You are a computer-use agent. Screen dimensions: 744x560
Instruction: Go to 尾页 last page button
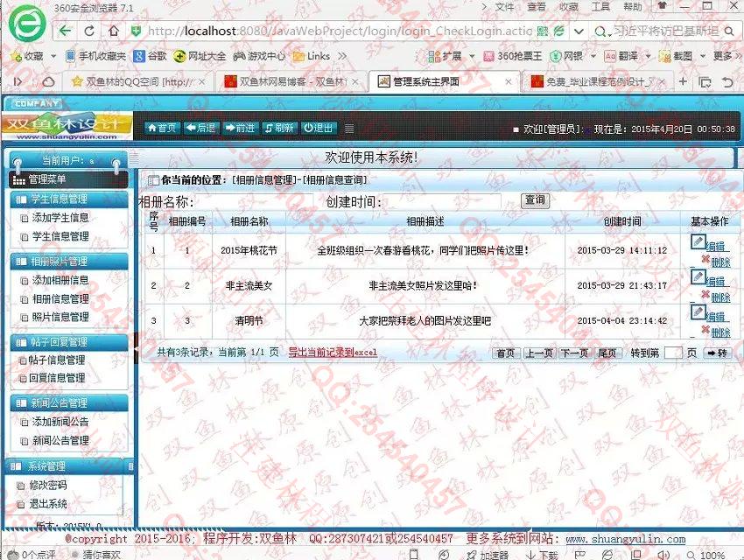[607, 353]
